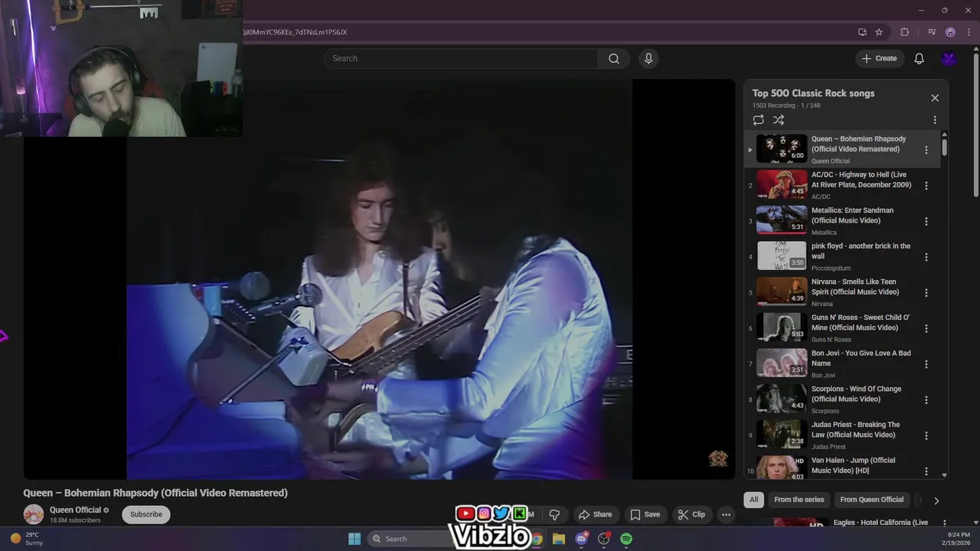Click the Clip scissors button

tap(691, 514)
